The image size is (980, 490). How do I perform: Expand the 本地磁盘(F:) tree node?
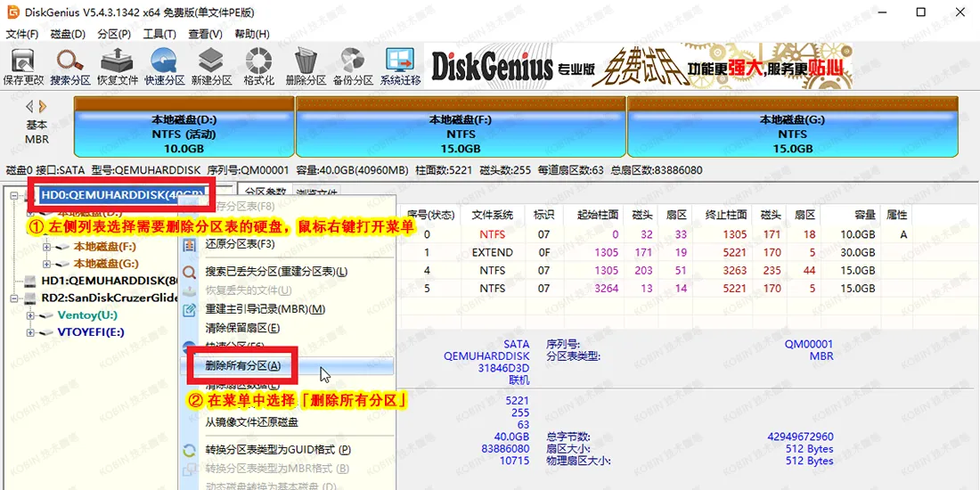click(46, 246)
